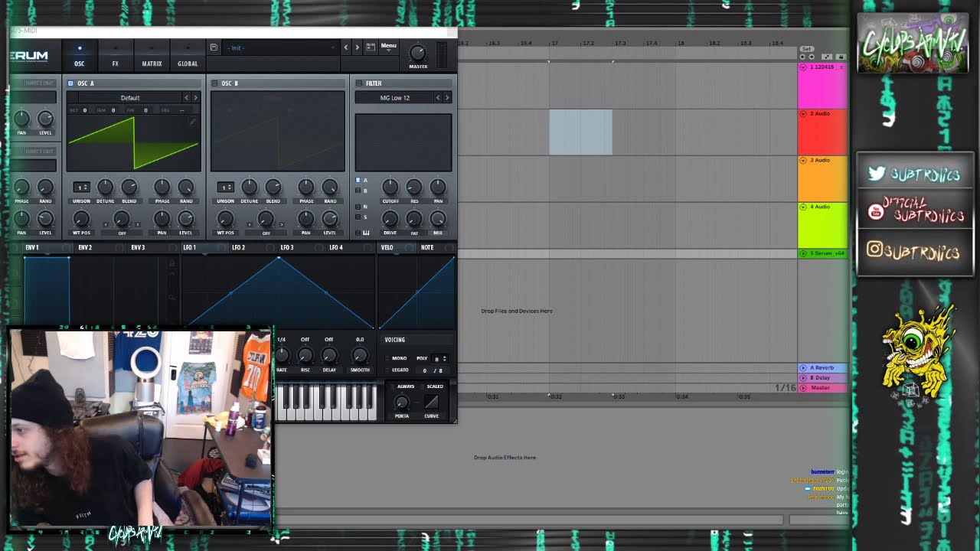Click the Ableton lock envelopes icon
The height and width of the screenshot is (551, 980).
coord(841,57)
